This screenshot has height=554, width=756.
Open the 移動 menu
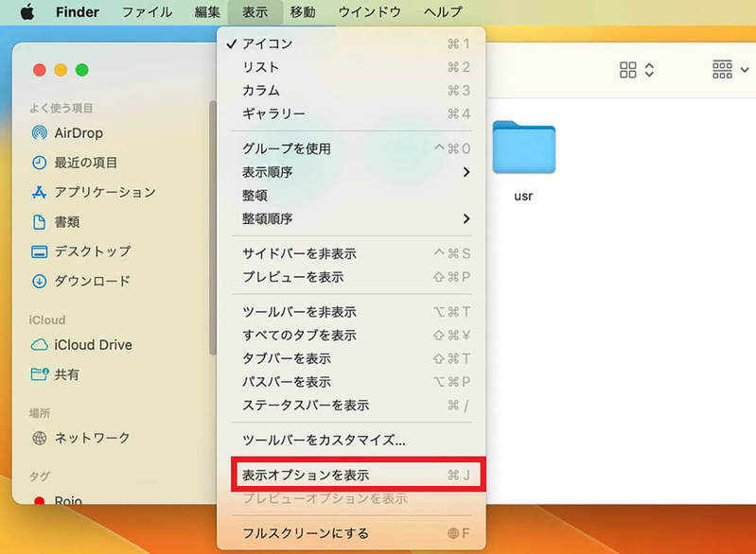[x=303, y=12]
